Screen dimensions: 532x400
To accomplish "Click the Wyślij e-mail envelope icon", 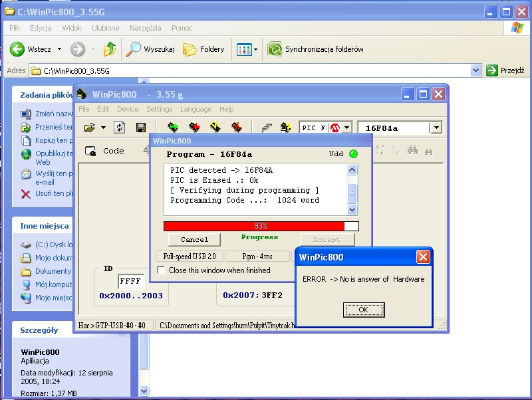I will click(26, 174).
